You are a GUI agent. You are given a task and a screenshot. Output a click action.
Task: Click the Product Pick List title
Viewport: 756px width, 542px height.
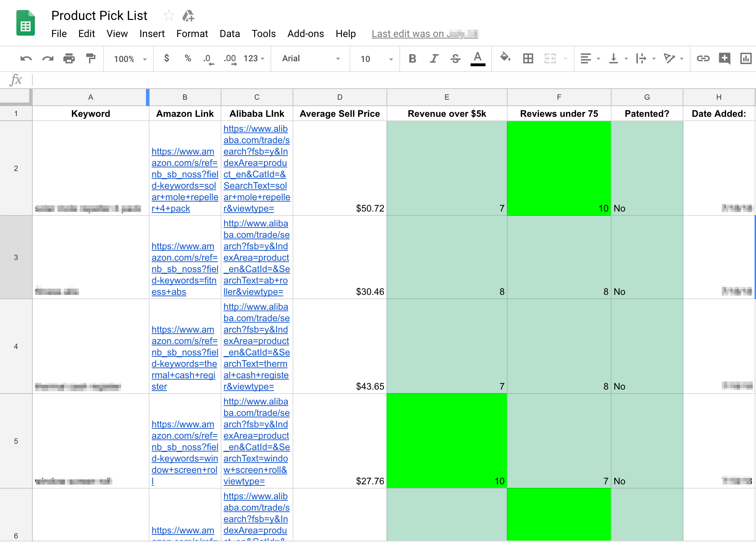coord(99,16)
